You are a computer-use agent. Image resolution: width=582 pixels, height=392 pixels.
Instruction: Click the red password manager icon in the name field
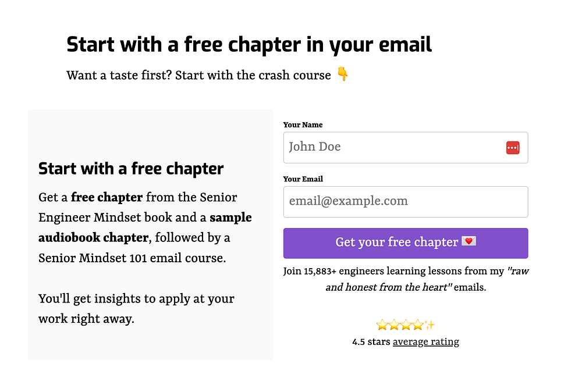pyautogui.click(x=512, y=148)
